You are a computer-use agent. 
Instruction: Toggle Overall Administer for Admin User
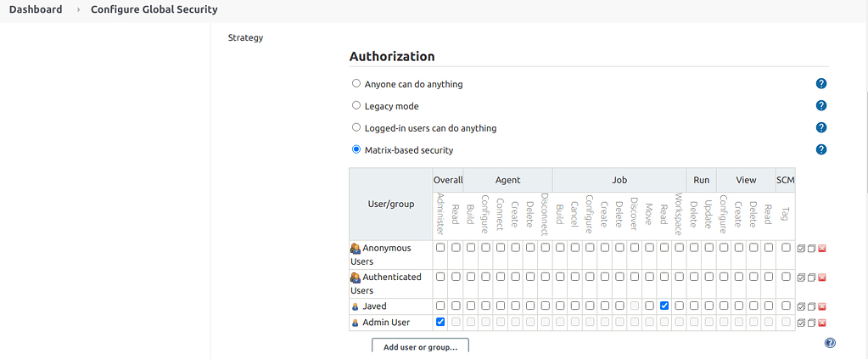pyautogui.click(x=440, y=323)
